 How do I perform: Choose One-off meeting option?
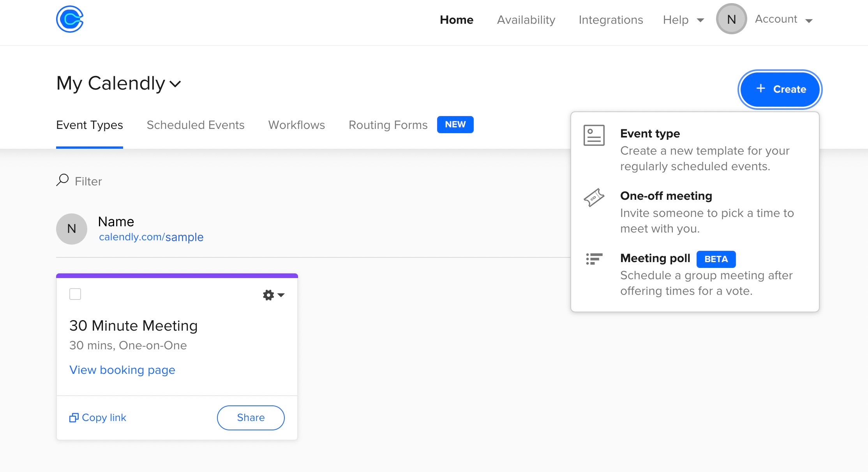coord(695,212)
